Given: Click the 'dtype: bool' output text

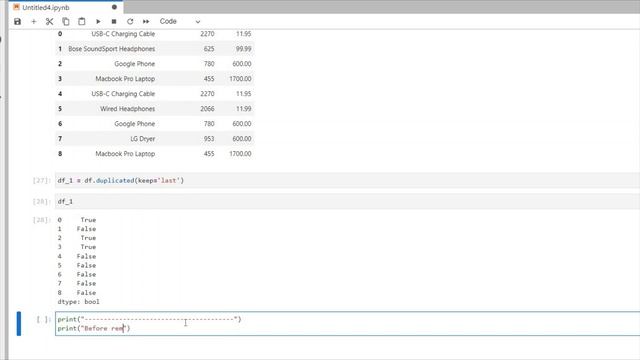Looking at the screenshot, I should 78,302.
